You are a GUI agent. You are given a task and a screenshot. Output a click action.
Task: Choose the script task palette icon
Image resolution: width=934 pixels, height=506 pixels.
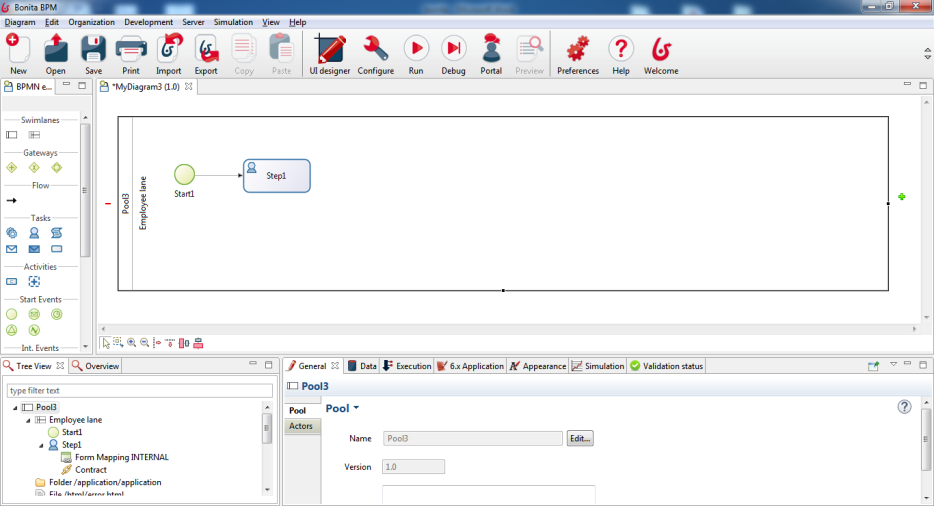57,232
